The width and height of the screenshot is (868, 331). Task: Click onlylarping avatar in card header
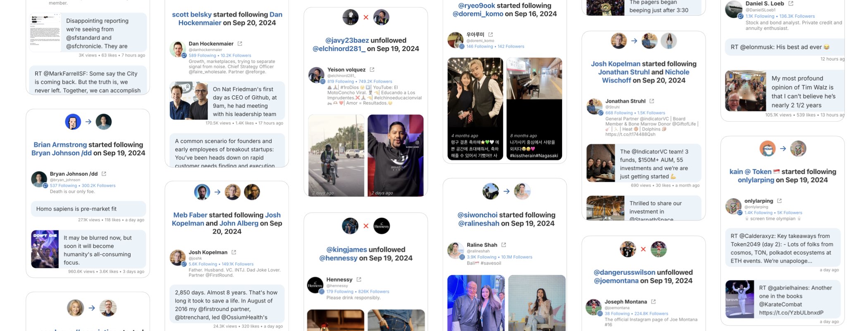(798, 149)
